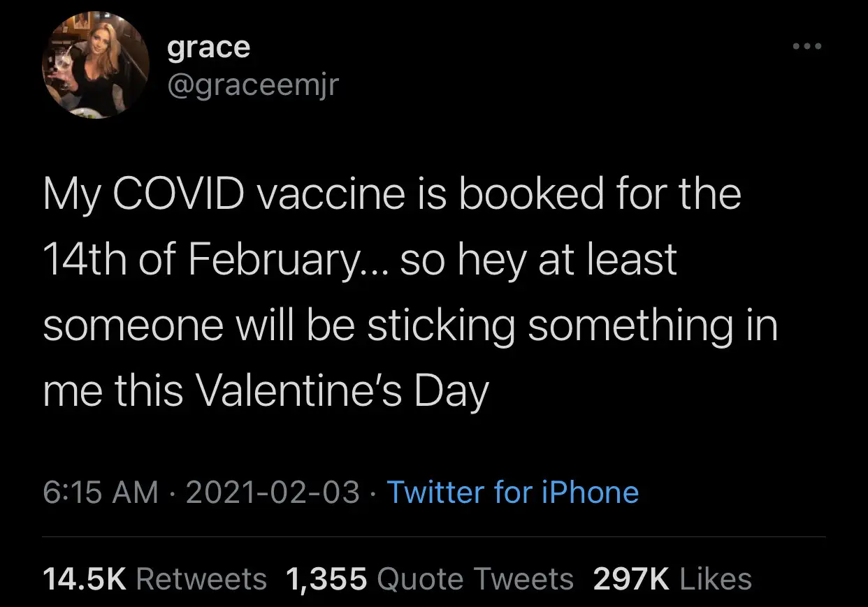Open the Twitter for iPhone source link
This screenshot has width=868, height=607.
pyautogui.click(x=512, y=492)
